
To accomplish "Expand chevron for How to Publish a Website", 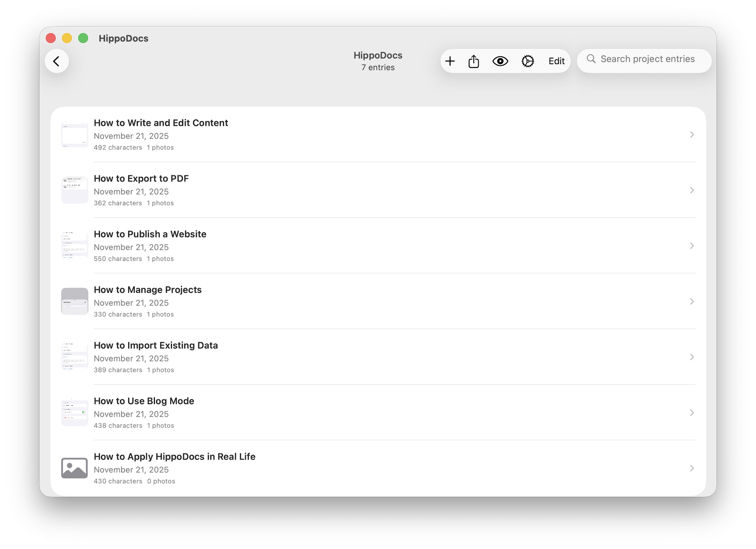I will pos(692,246).
